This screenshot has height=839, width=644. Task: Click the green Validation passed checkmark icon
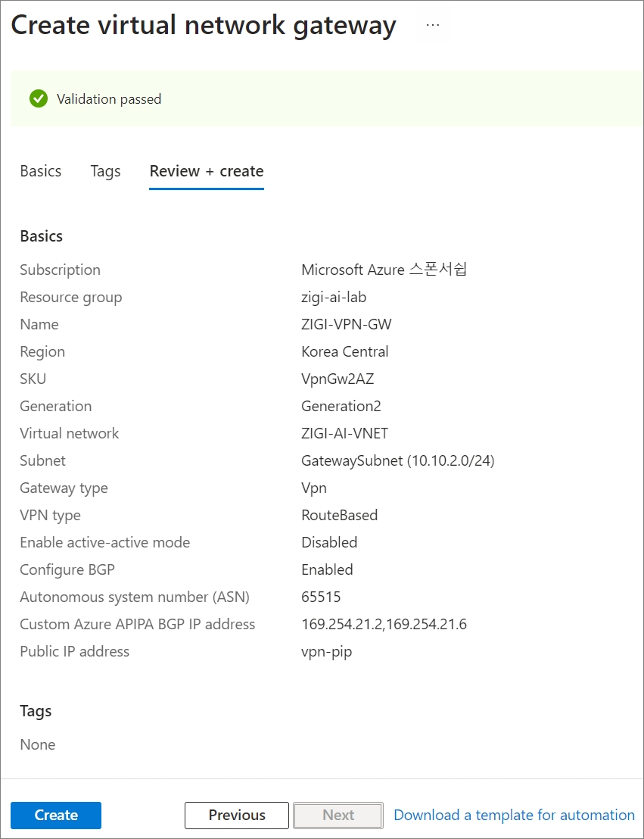(x=39, y=98)
